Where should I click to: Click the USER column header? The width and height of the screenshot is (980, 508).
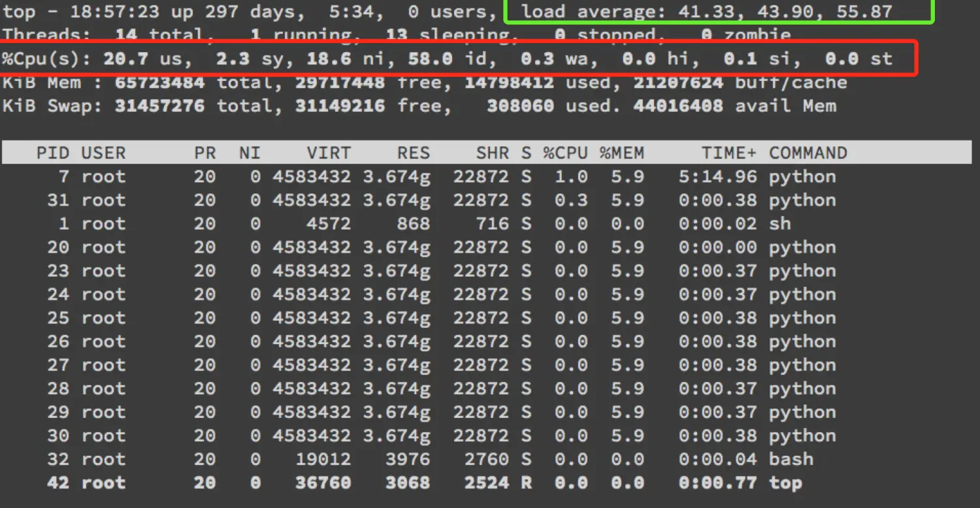coord(103,153)
